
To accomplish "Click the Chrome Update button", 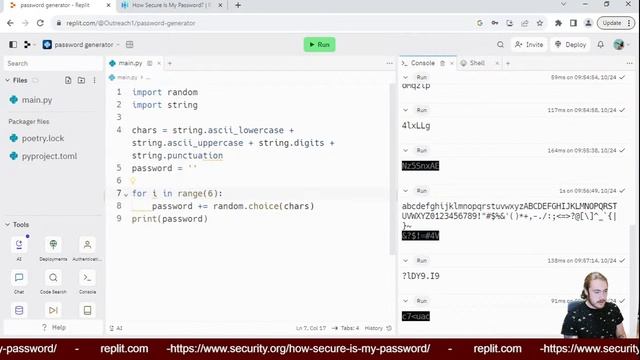I will [x=616, y=23].
